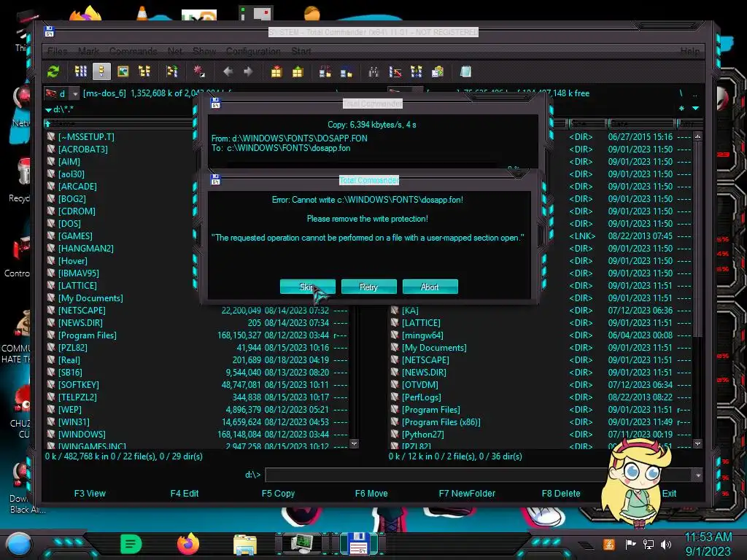
Task: Open the directory hotlist asterisk button
Action: pos(682,109)
